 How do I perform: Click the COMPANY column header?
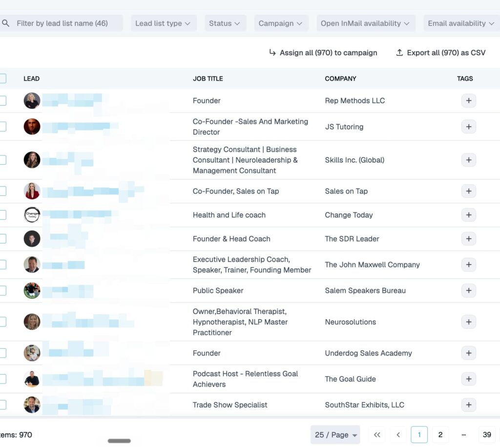click(340, 79)
